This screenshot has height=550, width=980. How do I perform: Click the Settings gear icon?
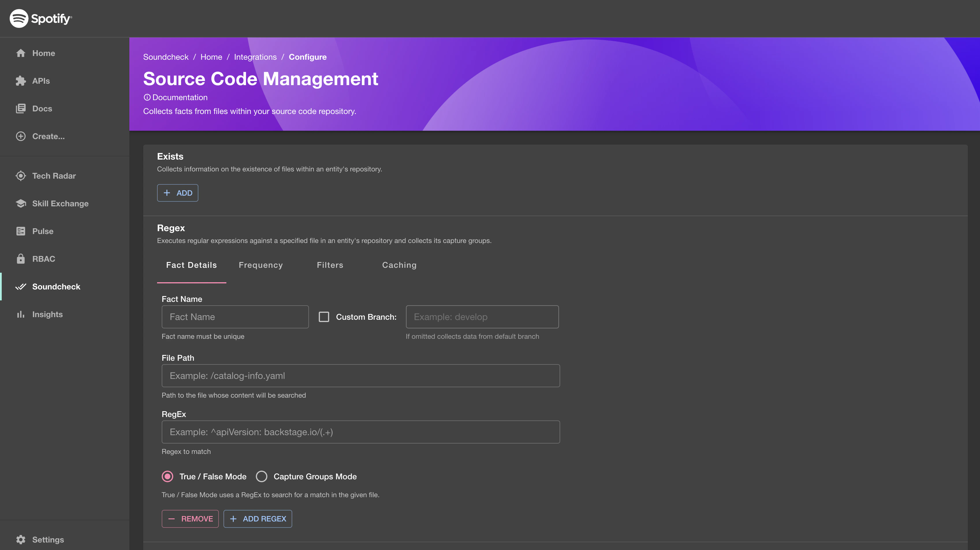click(x=21, y=540)
